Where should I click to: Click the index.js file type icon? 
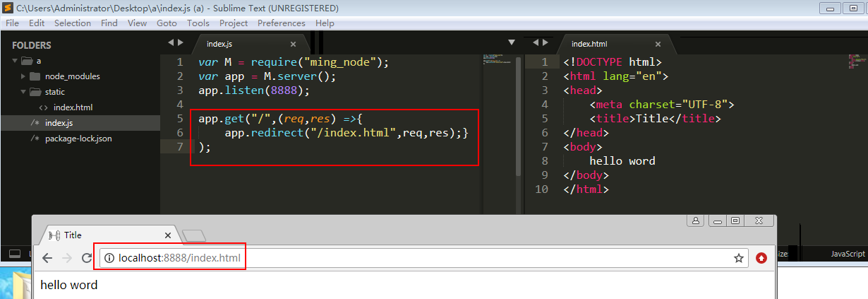coord(35,123)
